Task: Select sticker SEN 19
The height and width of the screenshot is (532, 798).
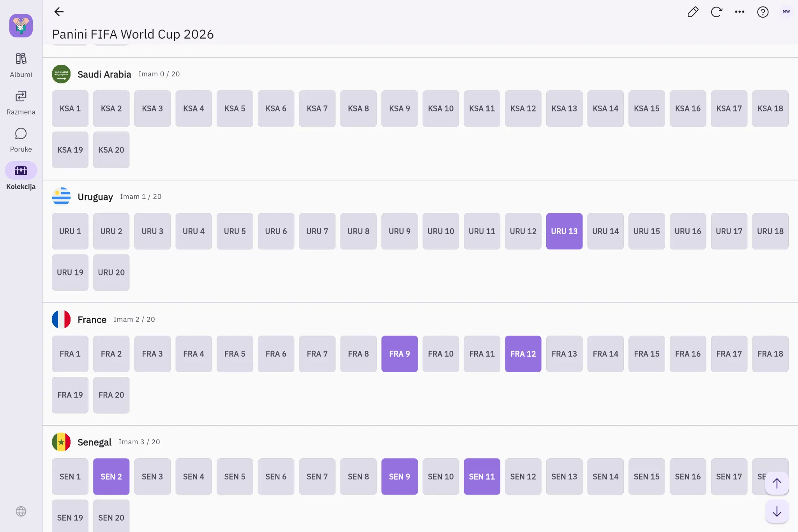Action: (x=70, y=516)
